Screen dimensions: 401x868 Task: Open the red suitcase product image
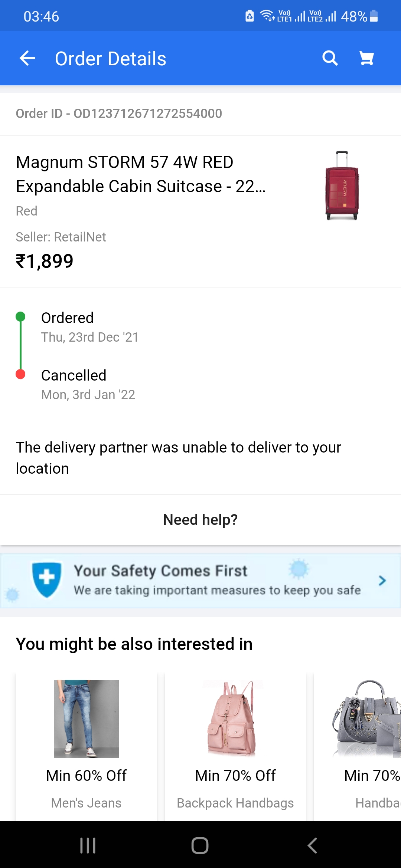pos(342,185)
